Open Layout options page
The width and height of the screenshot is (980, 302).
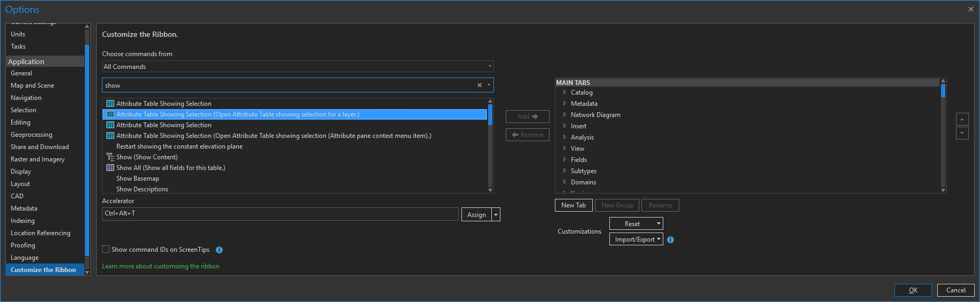click(x=45, y=184)
